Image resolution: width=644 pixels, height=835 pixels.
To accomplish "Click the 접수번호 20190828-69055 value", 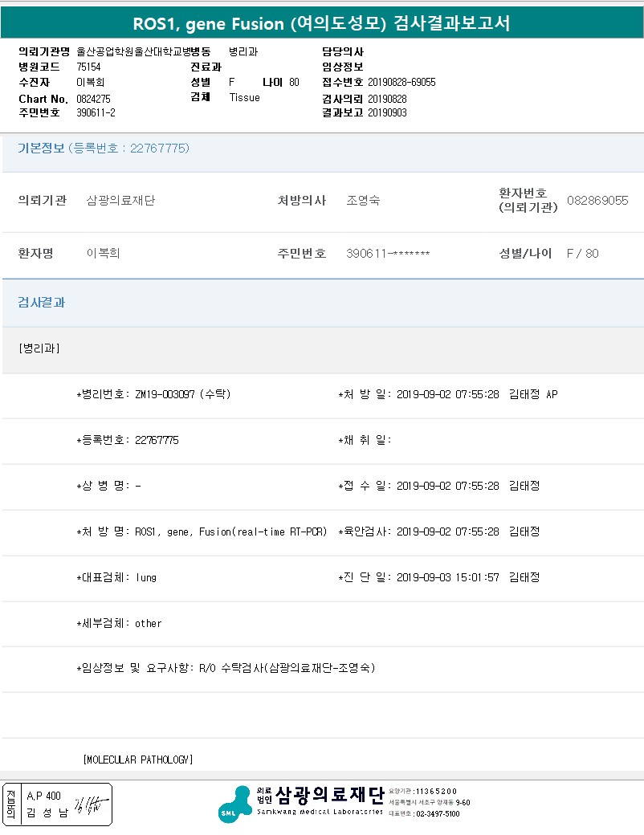I will (401, 83).
